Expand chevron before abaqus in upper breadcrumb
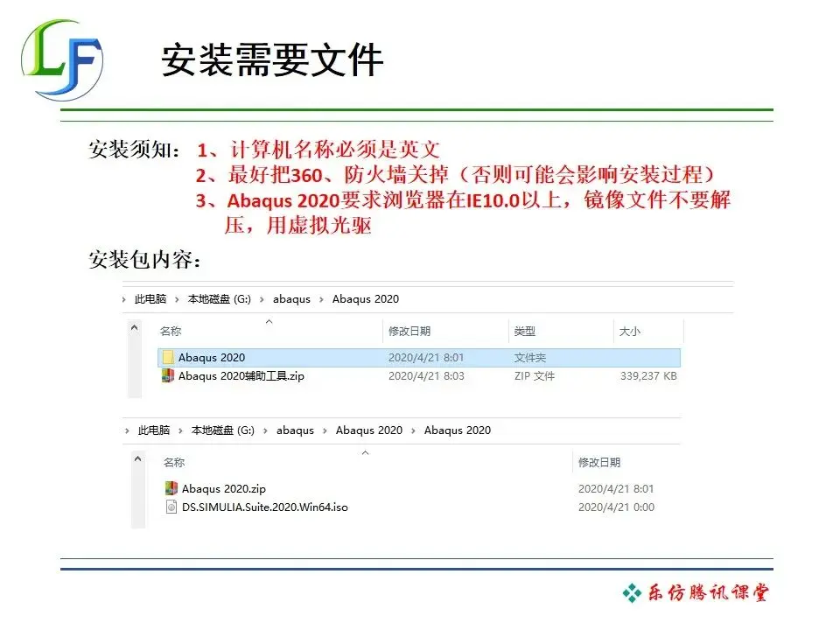 pos(262,299)
